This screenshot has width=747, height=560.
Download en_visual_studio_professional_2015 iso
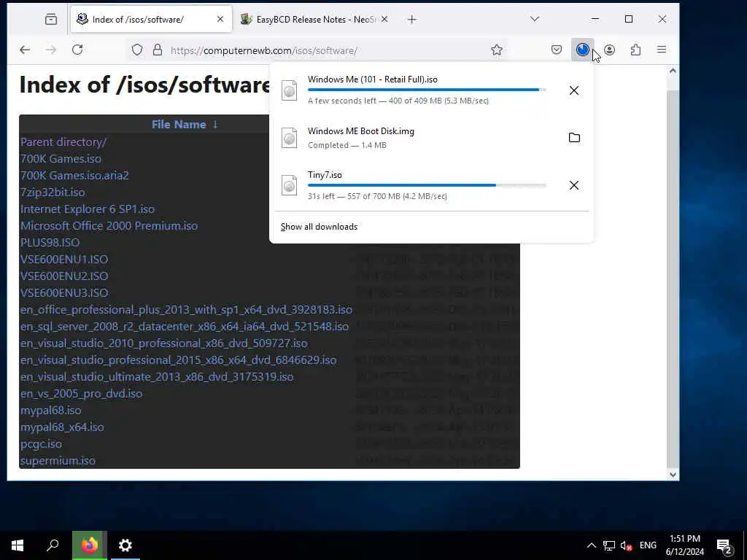pos(178,360)
